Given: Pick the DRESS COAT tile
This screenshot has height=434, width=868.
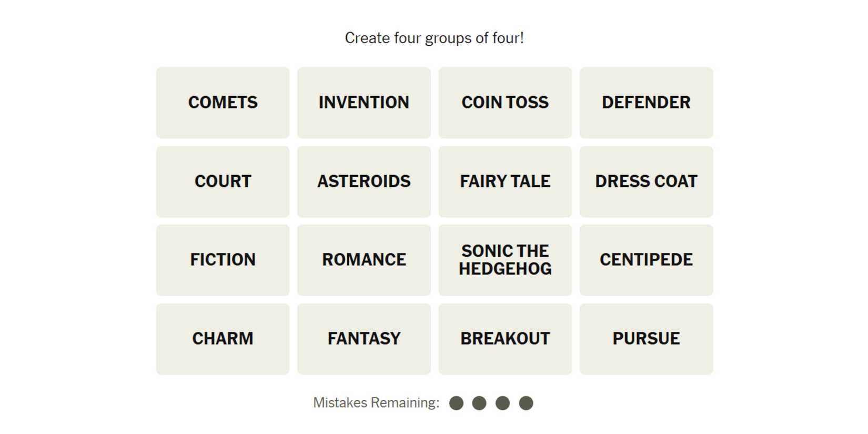Looking at the screenshot, I should [x=646, y=181].
